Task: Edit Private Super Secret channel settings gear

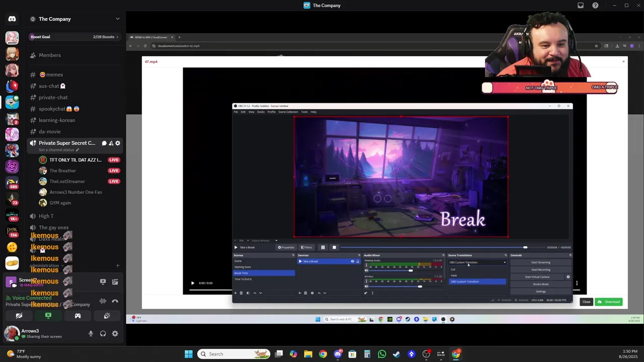Action: pyautogui.click(x=118, y=143)
